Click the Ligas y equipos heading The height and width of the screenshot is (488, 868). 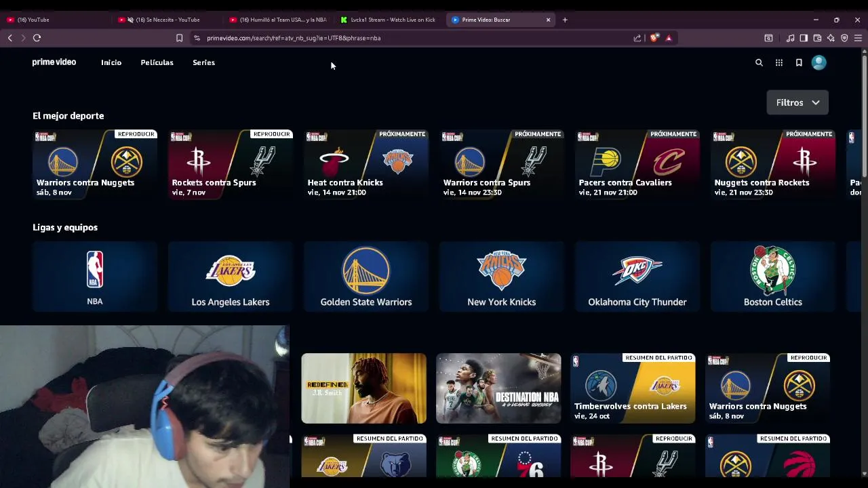coord(65,228)
